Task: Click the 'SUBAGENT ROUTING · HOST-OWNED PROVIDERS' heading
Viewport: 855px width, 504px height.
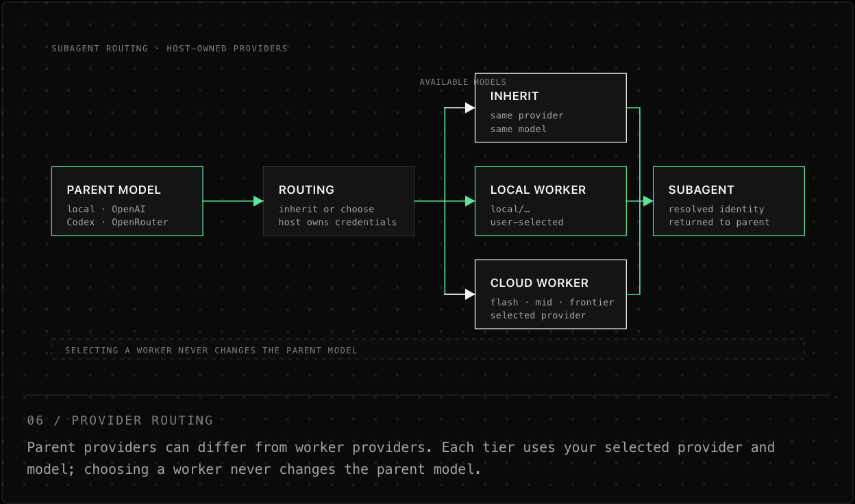Action: [170, 49]
